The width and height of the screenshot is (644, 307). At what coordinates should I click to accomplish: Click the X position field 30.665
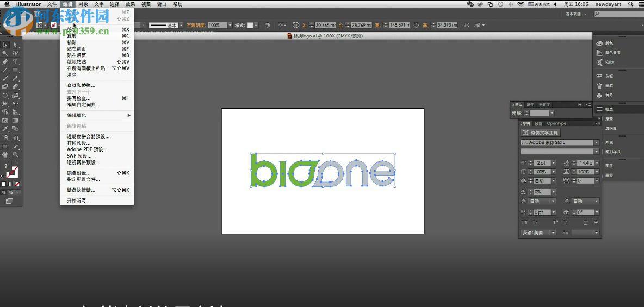point(326,25)
